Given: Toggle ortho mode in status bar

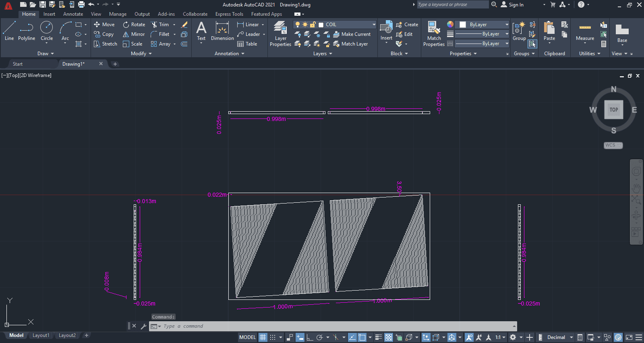Looking at the screenshot, I should pyautogui.click(x=310, y=337).
